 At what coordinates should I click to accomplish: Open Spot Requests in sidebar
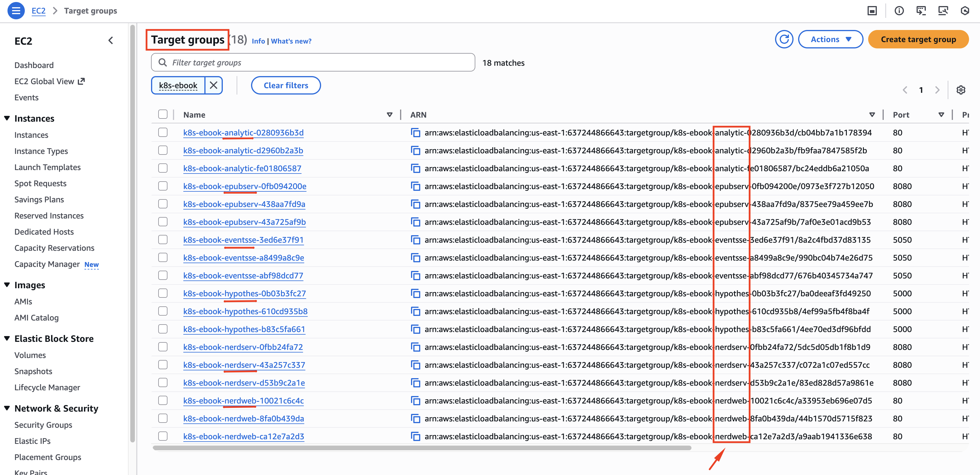pos(40,183)
